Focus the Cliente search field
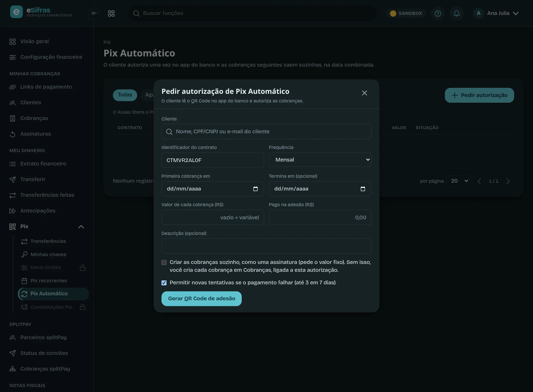The width and height of the screenshot is (533, 392). pos(266,131)
